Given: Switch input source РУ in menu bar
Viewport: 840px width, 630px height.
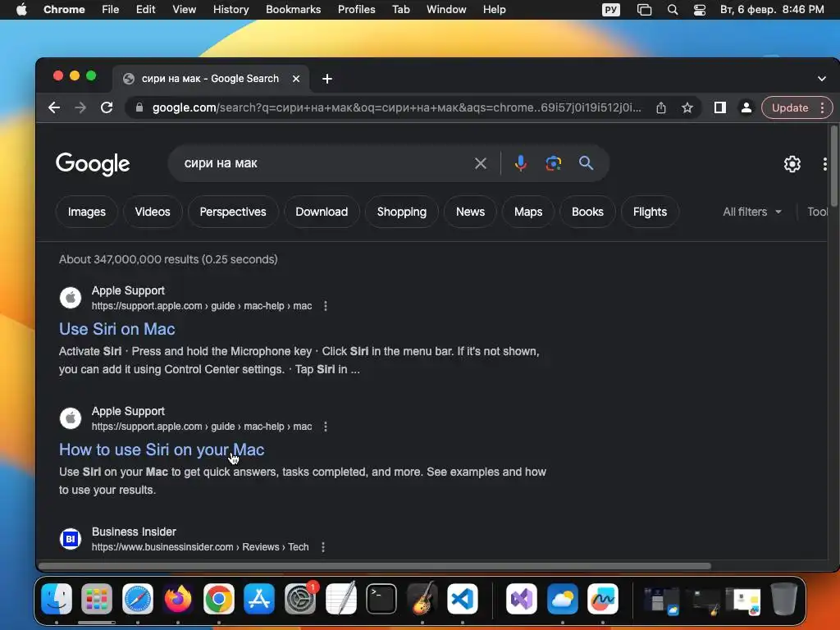Looking at the screenshot, I should coord(610,10).
